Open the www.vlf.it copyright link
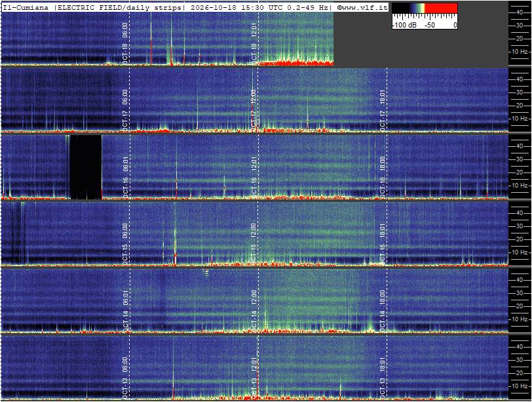The width and height of the screenshot is (532, 402). [362, 7]
